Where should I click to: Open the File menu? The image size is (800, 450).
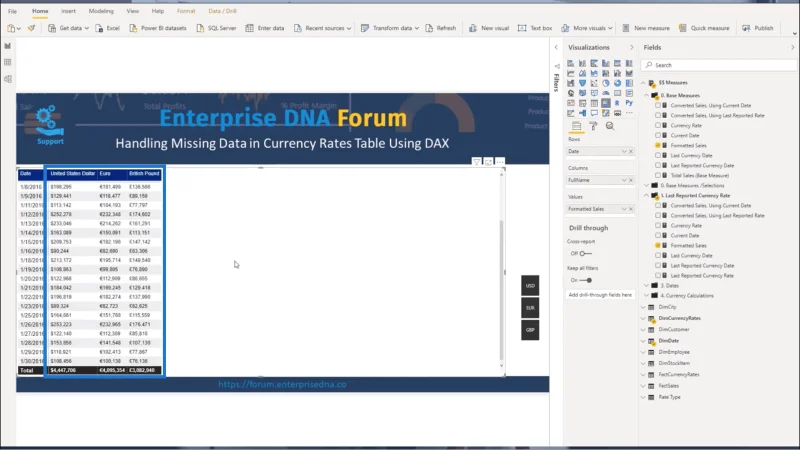tap(12, 11)
